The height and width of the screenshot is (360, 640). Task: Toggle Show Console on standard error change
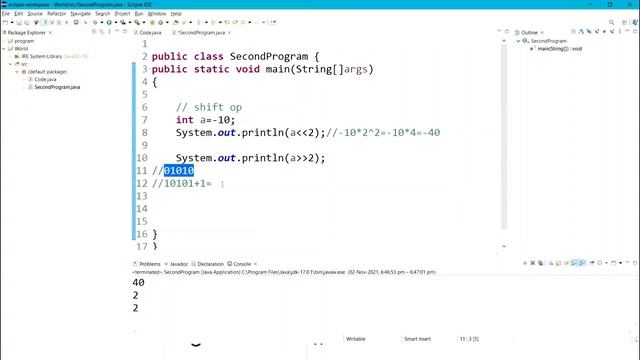coord(582,263)
